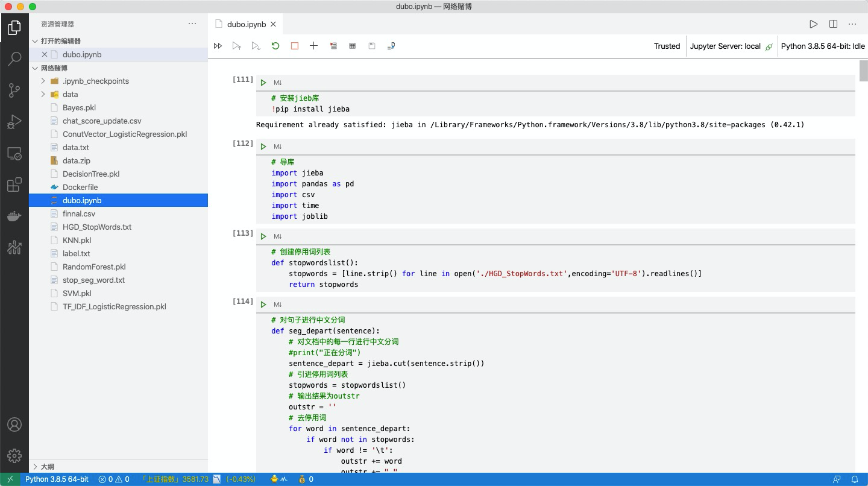The image size is (868, 486).
Task: Clear all cell outputs
Action: (333, 46)
